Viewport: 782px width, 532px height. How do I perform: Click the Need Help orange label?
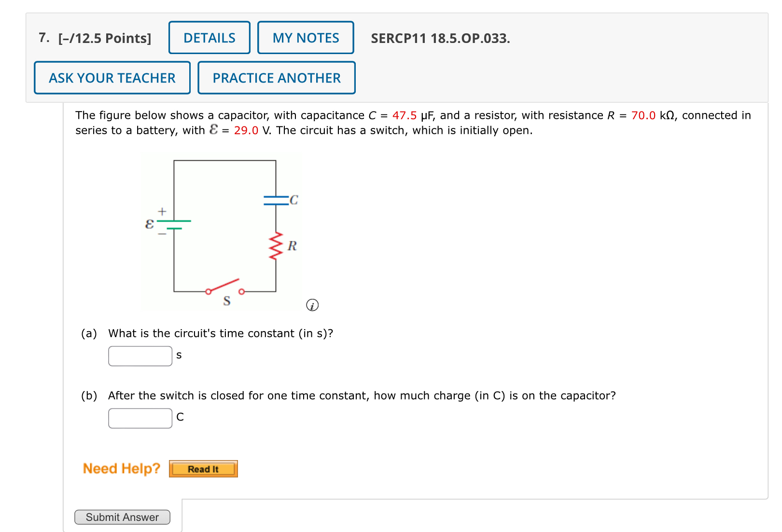pos(122,468)
